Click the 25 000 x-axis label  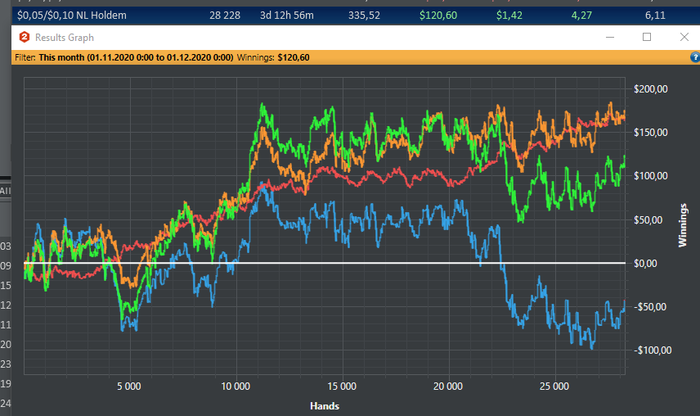[x=554, y=387]
